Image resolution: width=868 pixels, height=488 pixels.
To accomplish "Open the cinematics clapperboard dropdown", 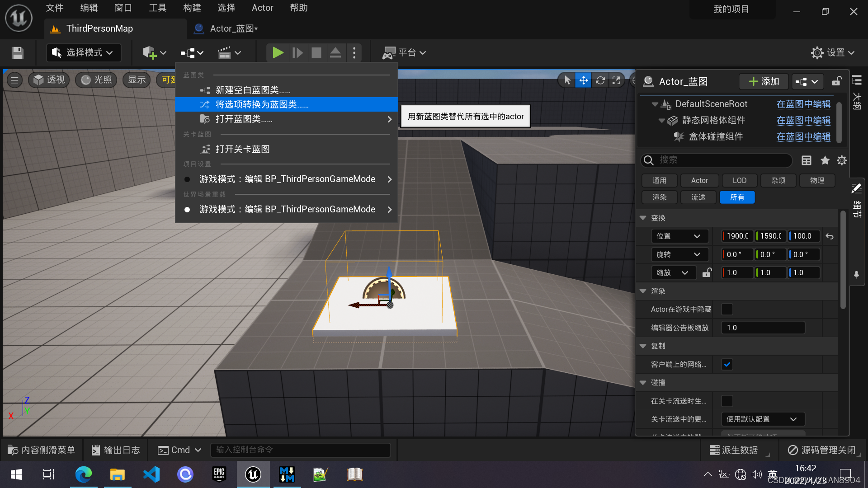I will click(x=229, y=53).
